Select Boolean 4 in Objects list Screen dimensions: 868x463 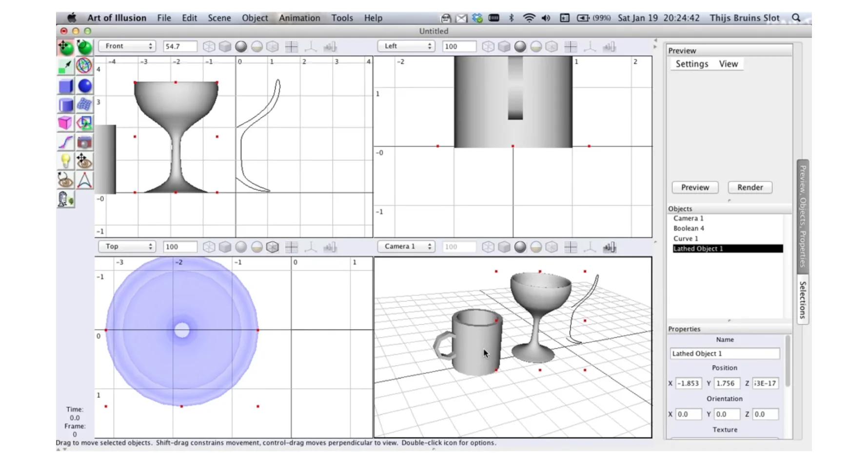pyautogui.click(x=689, y=229)
